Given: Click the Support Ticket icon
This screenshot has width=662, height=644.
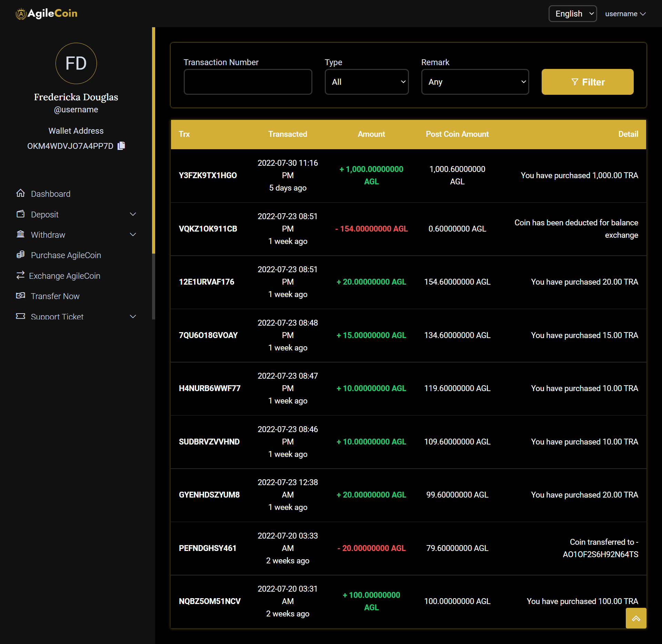Looking at the screenshot, I should point(21,316).
